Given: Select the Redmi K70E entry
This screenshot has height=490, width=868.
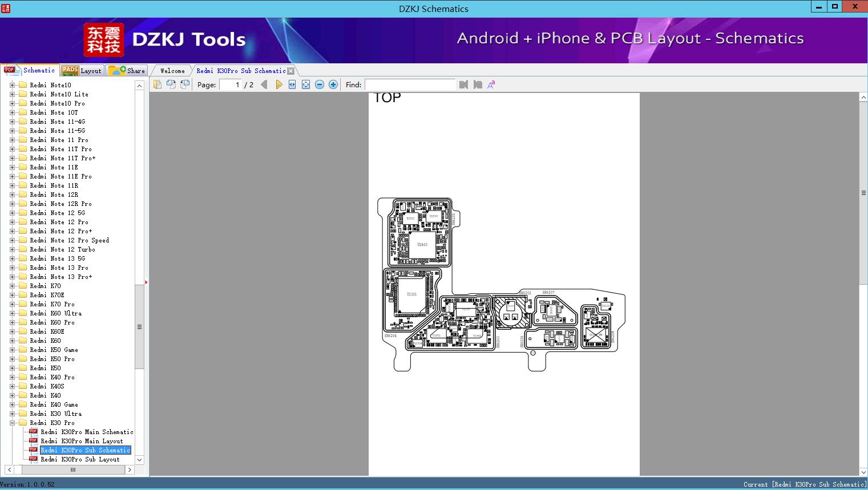Looking at the screenshot, I should click(x=47, y=295).
